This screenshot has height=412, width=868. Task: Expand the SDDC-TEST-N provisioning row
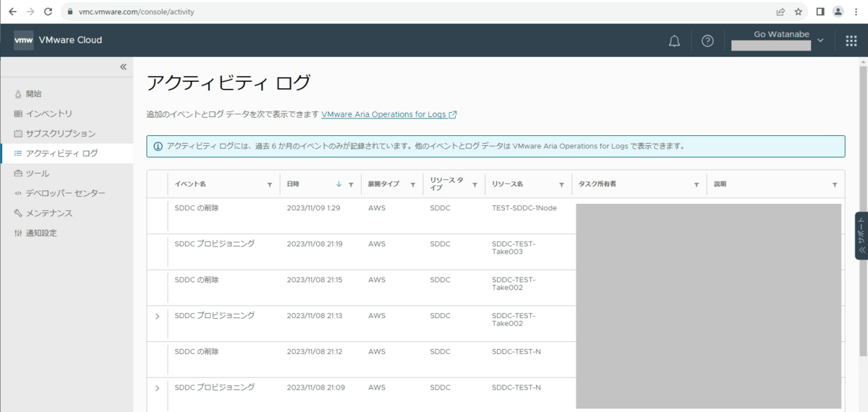pos(157,388)
